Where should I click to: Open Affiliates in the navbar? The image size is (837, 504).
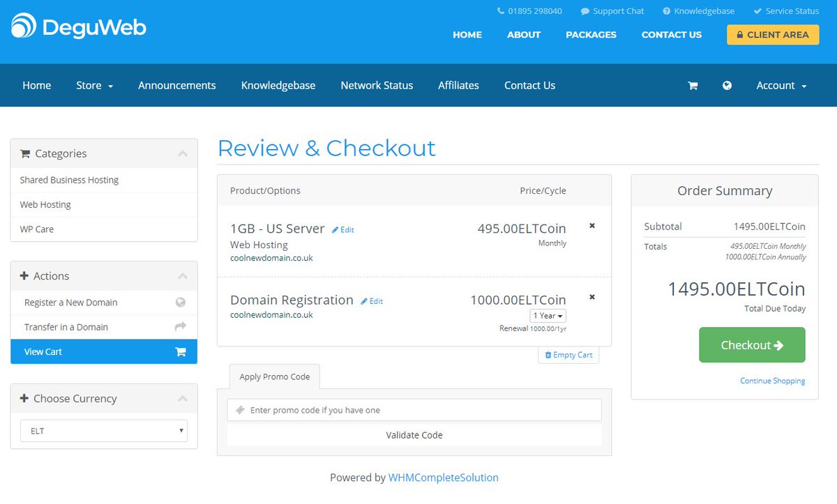(458, 85)
